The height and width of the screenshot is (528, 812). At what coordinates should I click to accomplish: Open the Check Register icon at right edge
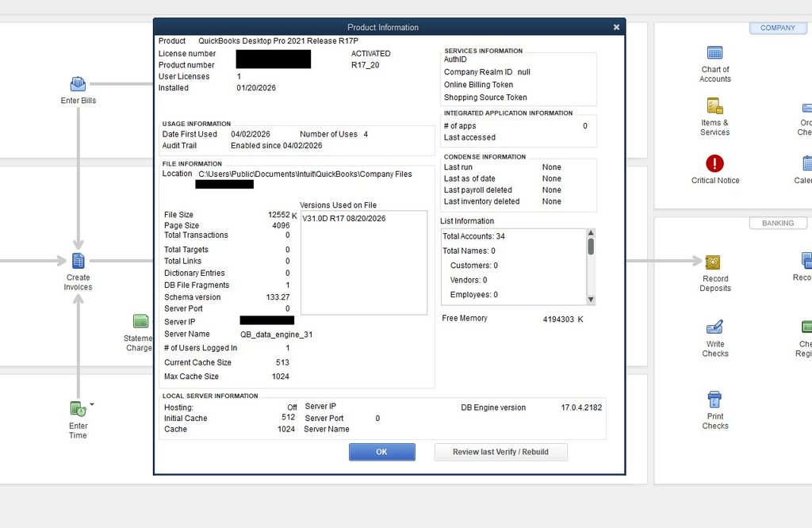(806, 327)
